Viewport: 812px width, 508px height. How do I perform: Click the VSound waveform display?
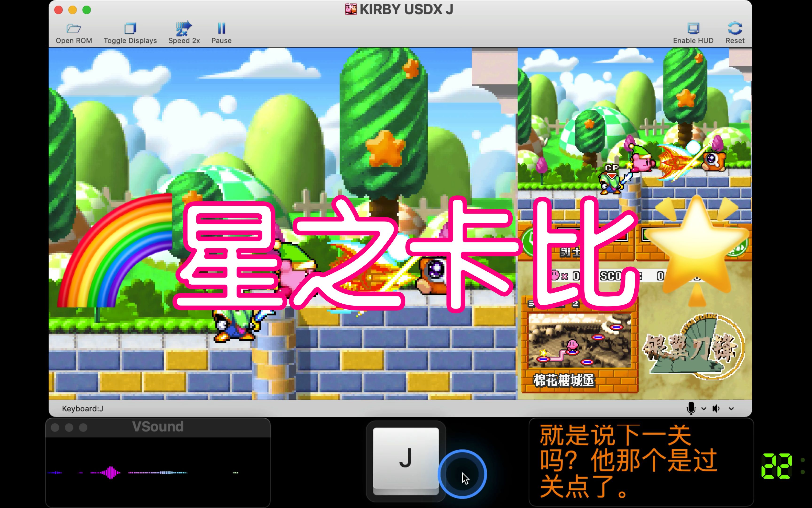(158, 472)
